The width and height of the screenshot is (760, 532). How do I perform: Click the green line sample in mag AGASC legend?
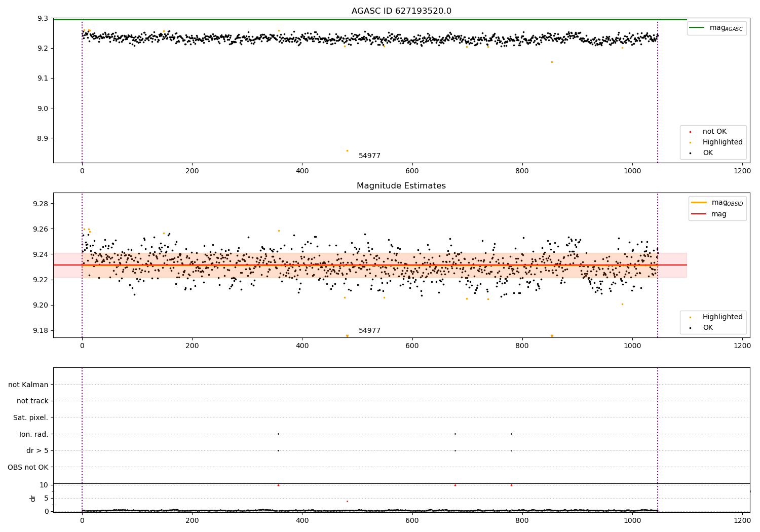coord(697,28)
